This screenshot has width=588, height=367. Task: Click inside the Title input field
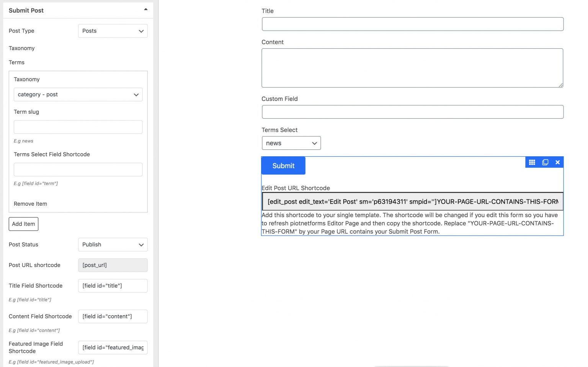412,24
